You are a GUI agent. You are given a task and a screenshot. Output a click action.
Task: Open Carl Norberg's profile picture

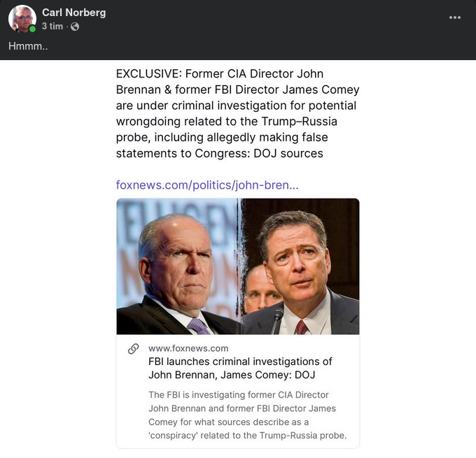pyautogui.click(x=22, y=18)
